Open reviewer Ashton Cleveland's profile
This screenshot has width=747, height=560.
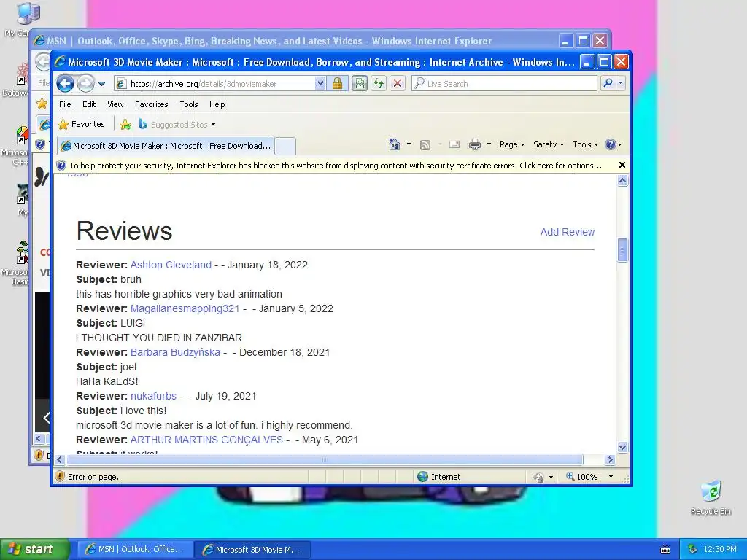click(x=171, y=265)
